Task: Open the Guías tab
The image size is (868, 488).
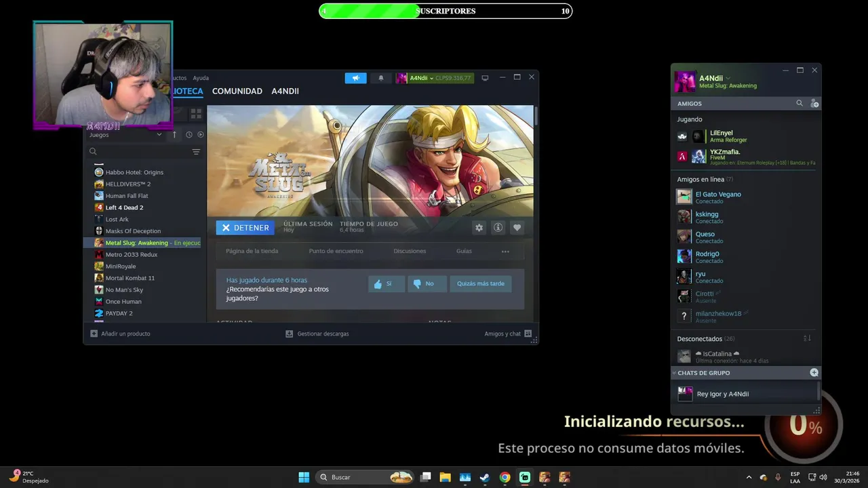Action: (464, 251)
